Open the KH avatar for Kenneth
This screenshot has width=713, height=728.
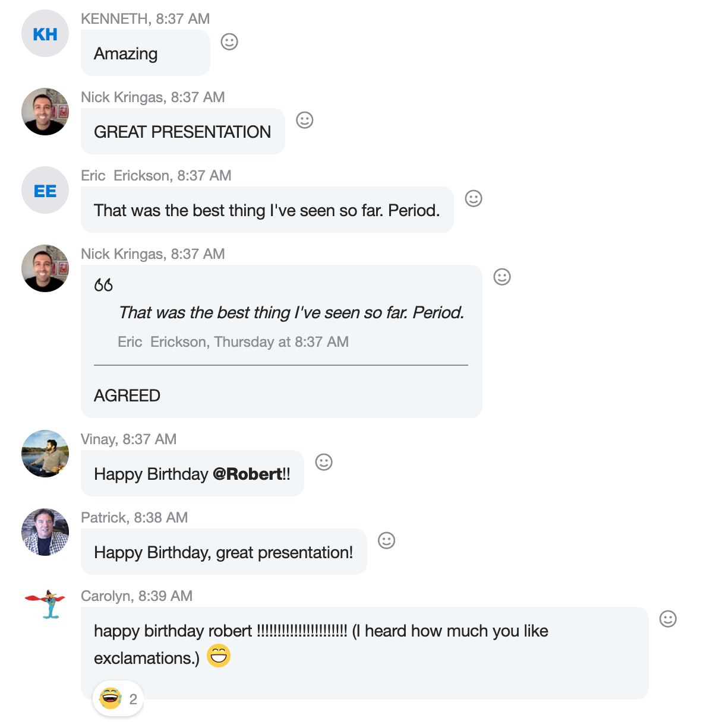[45, 34]
